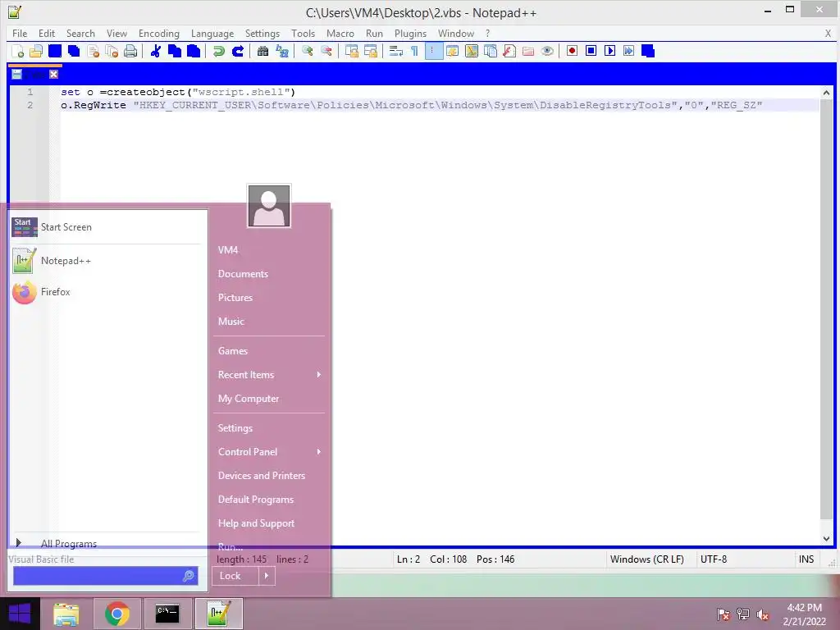840x630 pixels.
Task: Open Command Prompt from the taskbar
Action: [x=167, y=614]
